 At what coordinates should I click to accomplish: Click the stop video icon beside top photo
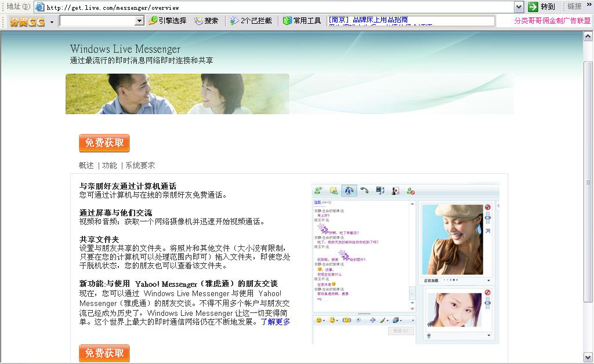coord(487,207)
